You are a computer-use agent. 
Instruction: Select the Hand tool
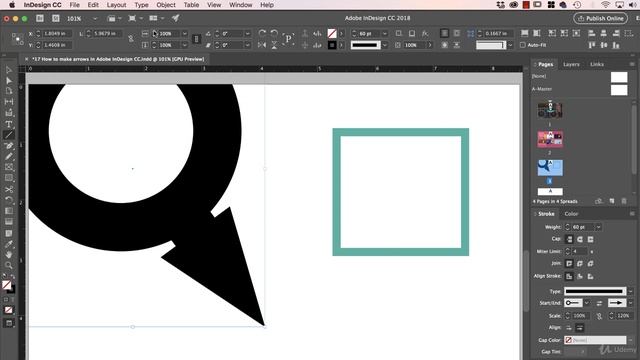tap(9, 255)
